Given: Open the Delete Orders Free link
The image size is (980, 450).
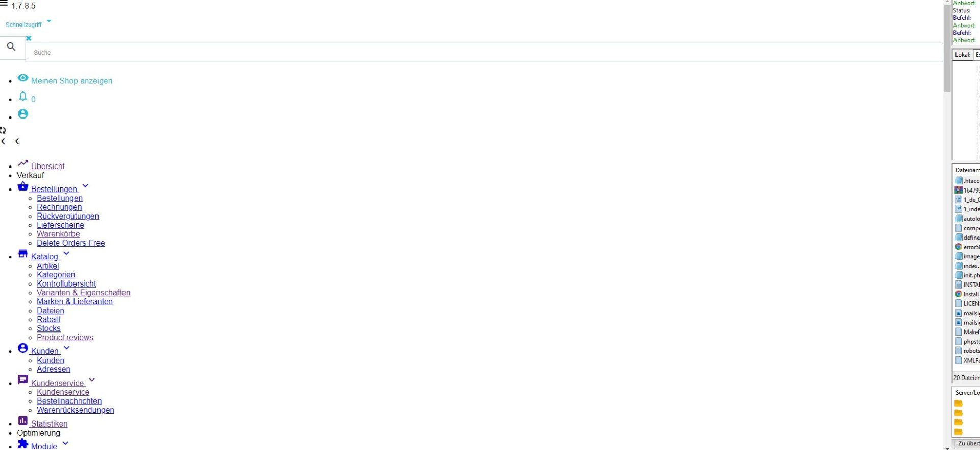Looking at the screenshot, I should click(70, 243).
